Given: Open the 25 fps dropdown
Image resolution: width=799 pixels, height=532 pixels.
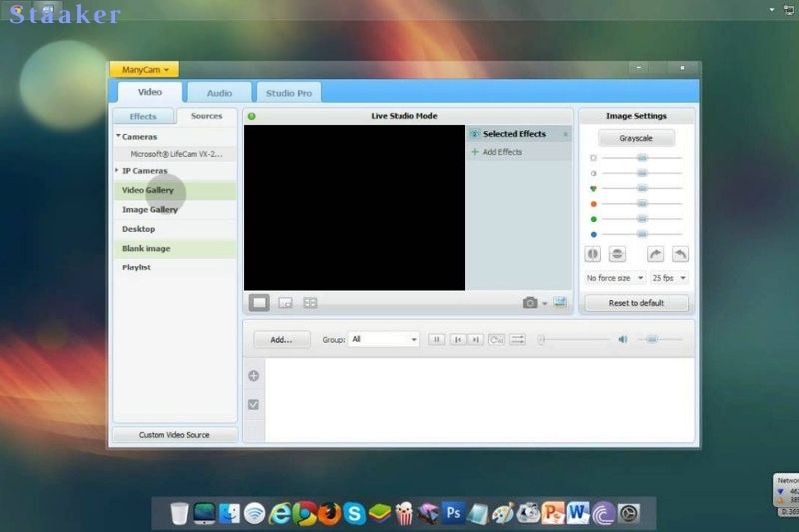Looking at the screenshot, I should click(x=669, y=278).
